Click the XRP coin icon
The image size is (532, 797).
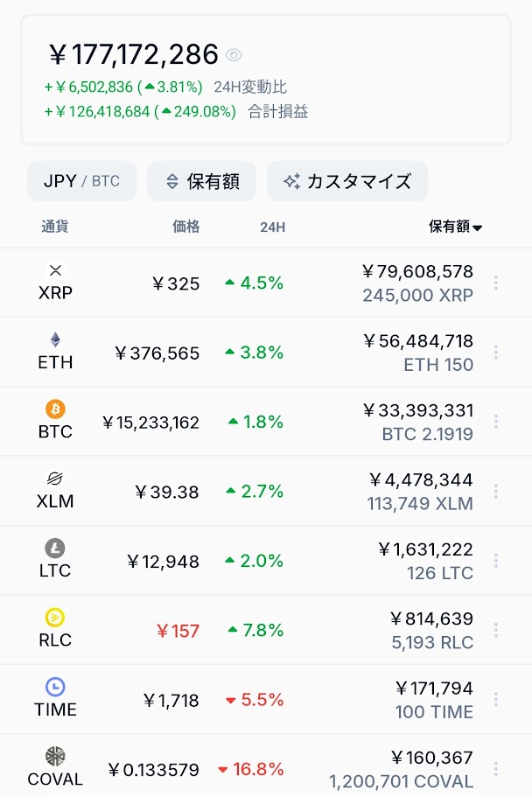click(55, 270)
